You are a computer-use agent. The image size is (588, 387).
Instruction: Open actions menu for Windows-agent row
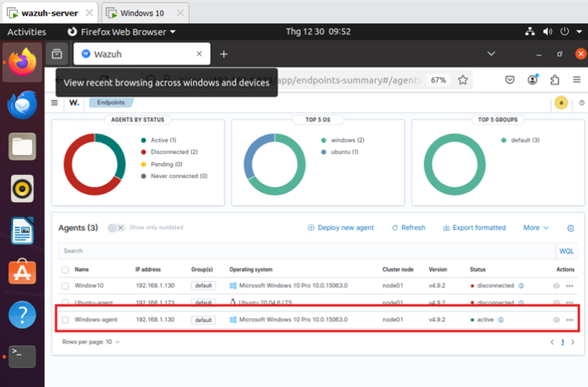[x=569, y=320]
